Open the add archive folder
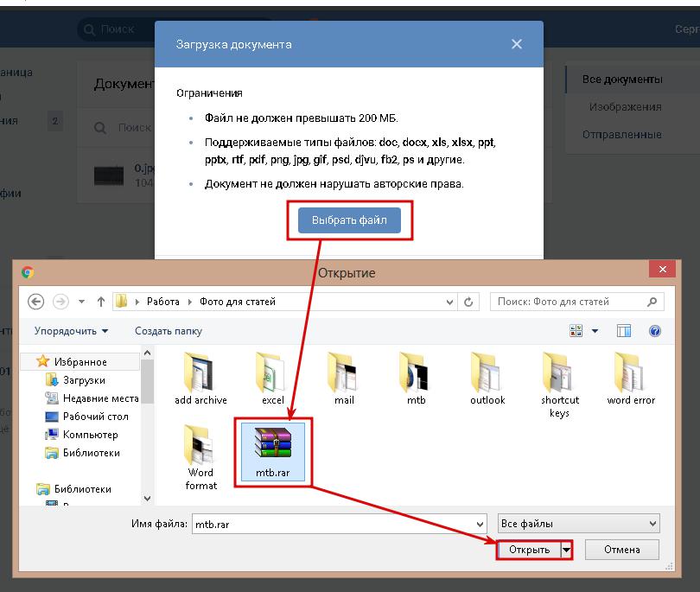The height and width of the screenshot is (592, 700). 200,379
